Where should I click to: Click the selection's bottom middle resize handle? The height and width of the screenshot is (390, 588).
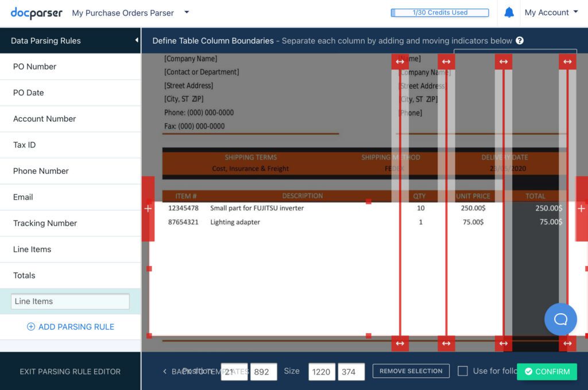369,336
